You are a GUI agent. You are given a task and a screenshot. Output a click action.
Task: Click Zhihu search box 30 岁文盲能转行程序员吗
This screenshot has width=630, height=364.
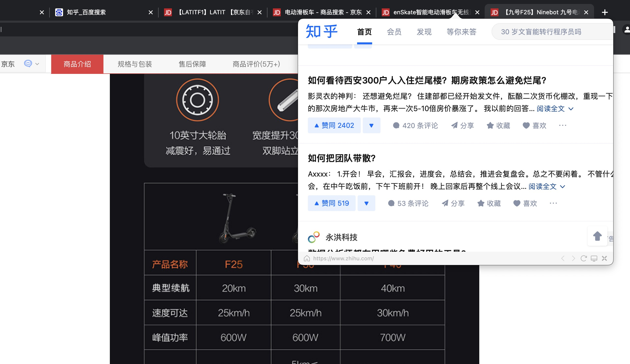(552, 32)
